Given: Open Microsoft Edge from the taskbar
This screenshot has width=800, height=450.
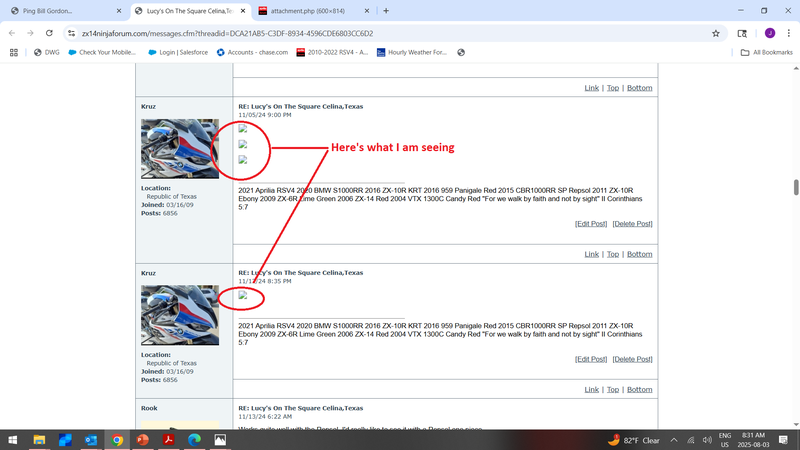Looking at the screenshot, I should click(x=194, y=440).
